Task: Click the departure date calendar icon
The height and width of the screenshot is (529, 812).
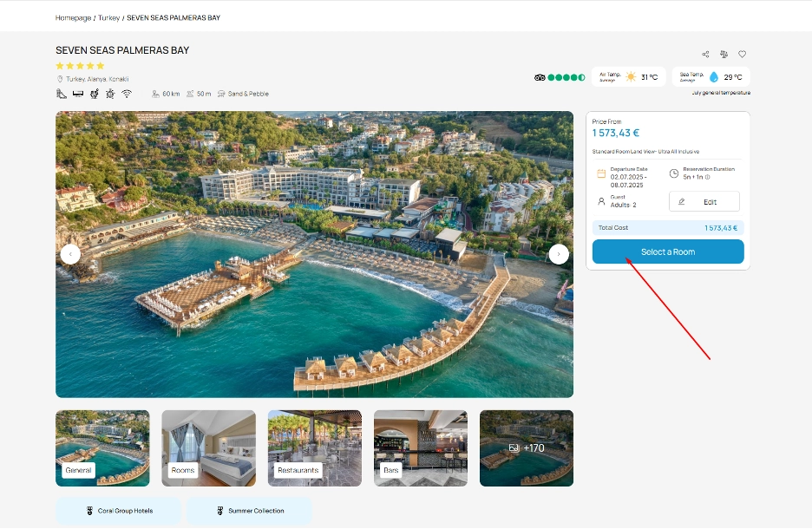Action: (601, 173)
